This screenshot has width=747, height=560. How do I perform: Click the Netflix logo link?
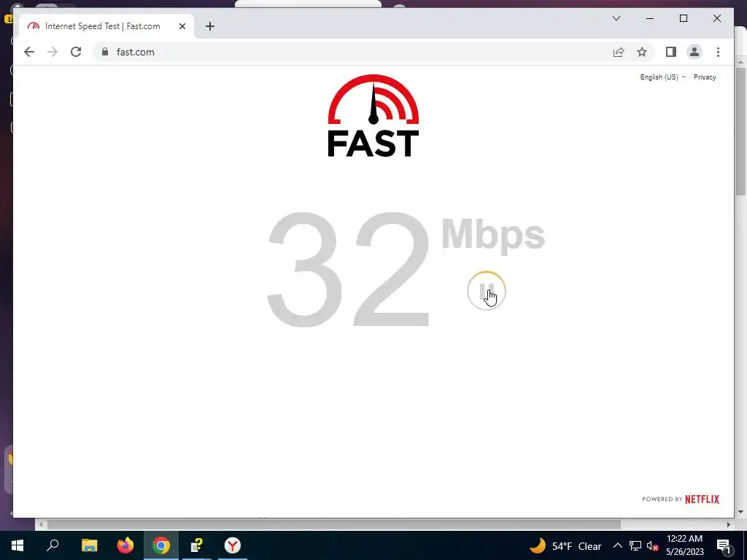click(702, 499)
